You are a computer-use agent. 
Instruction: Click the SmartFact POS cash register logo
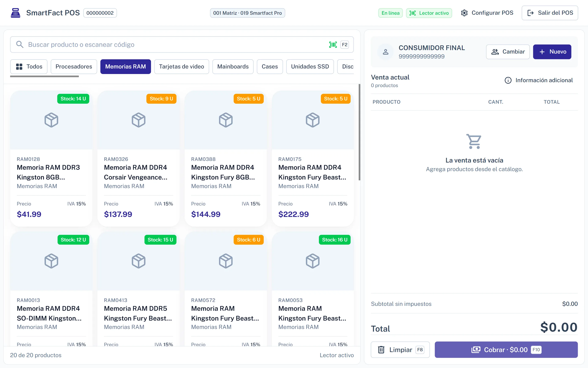16,13
